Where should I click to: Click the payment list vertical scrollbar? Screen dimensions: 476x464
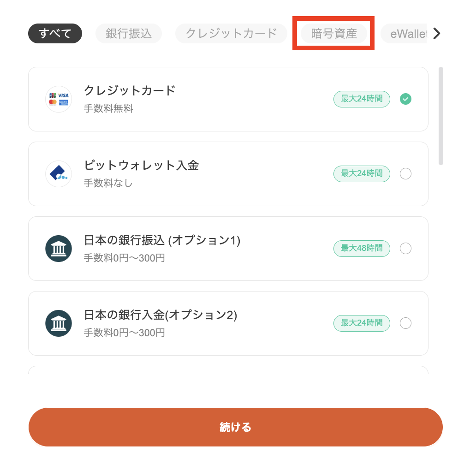[x=441, y=116]
